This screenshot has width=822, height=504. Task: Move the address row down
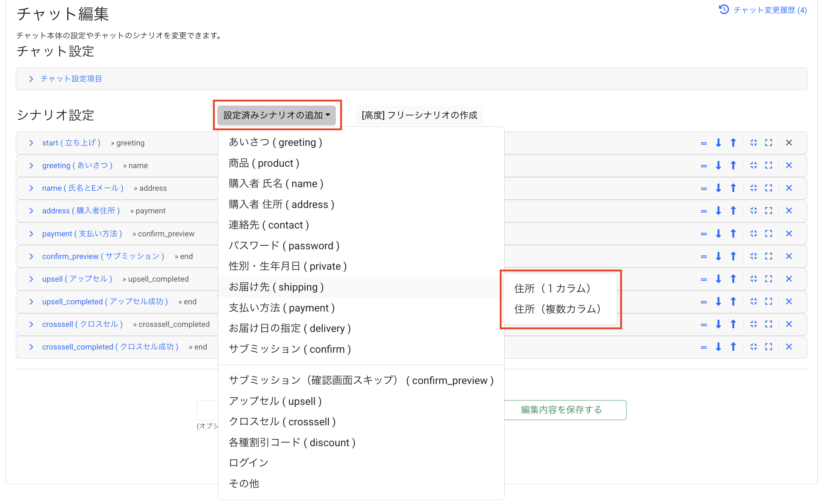(x=718, y=211)
